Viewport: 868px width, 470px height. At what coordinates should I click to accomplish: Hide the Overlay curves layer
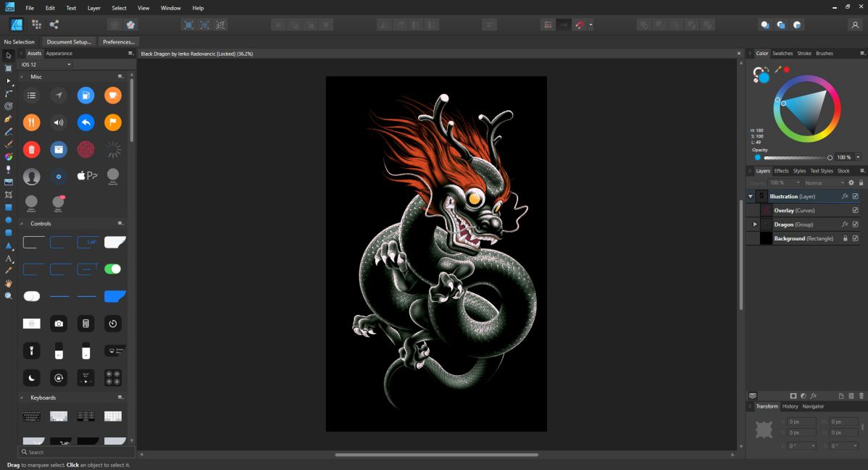coord(855,210)
